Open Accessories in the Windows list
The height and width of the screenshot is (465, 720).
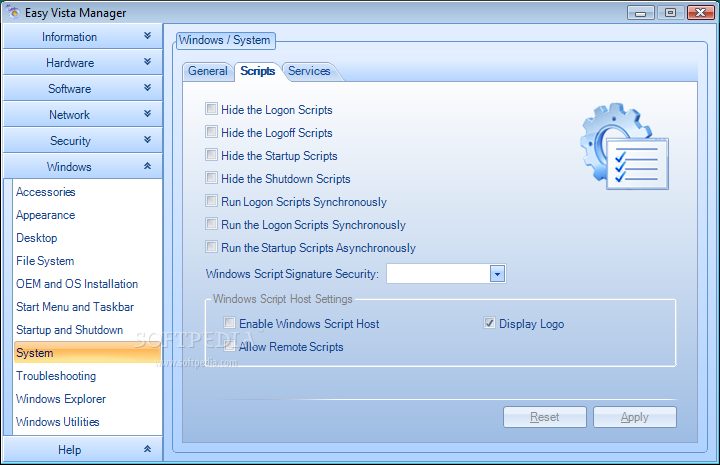point(45,192)
